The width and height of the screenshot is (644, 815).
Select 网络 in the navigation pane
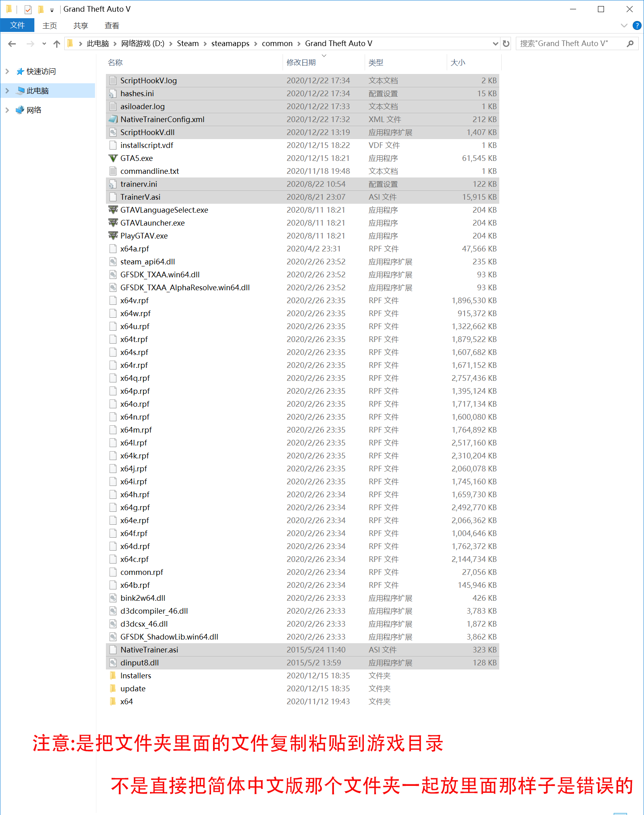pyautogui.click(x=34, y=110)
